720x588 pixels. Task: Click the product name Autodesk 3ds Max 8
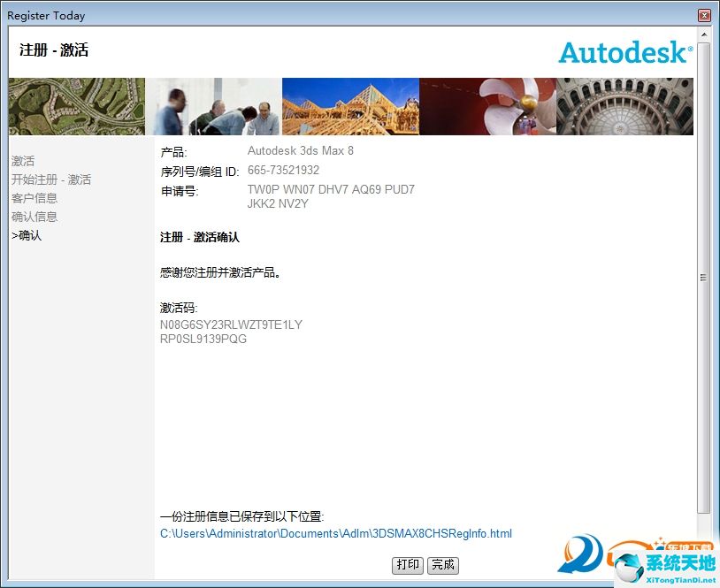coord(301,151)
